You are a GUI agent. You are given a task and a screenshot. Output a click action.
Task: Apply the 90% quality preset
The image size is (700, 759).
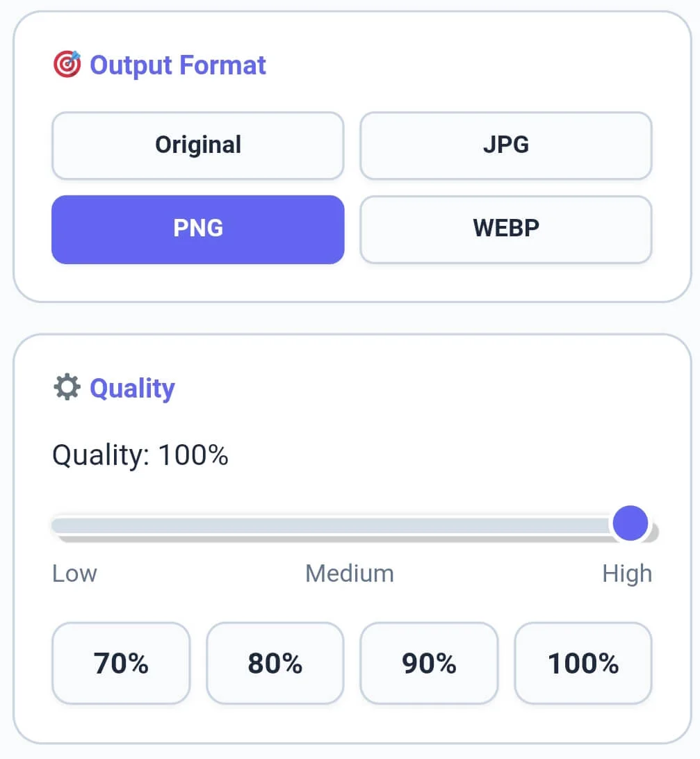click(x=429, y=662)
